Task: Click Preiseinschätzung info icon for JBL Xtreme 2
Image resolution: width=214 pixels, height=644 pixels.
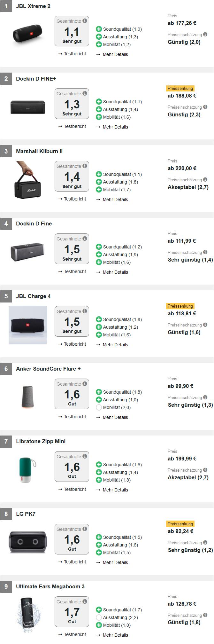Action: (205, 34)
